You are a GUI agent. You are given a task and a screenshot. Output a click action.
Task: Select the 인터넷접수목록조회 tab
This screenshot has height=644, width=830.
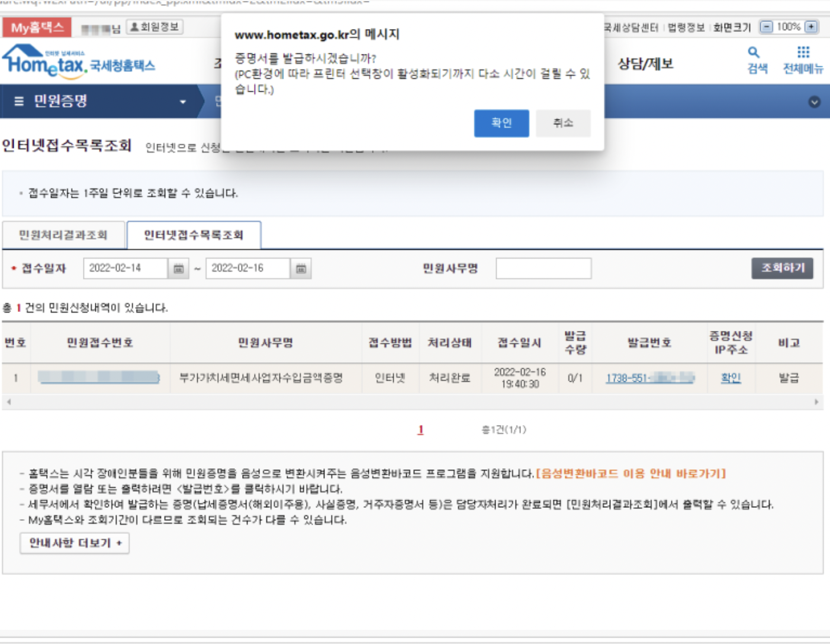tap(193, 234)
